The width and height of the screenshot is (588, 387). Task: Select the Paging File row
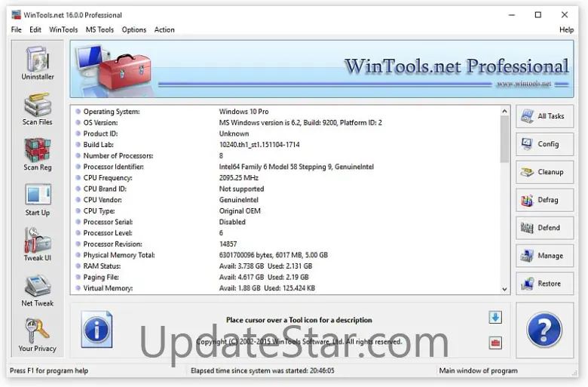point(287,278)
